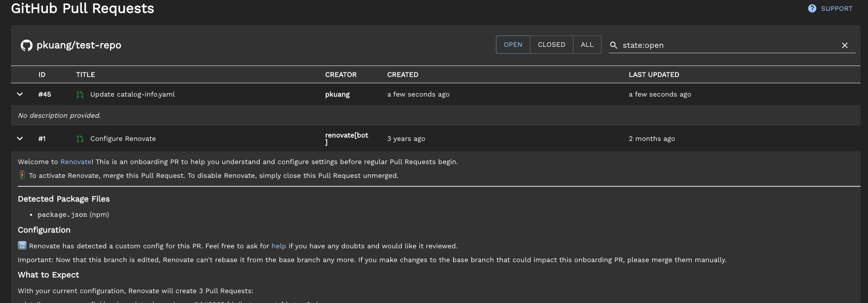The width and height of the screenshot is (868, 303).
Task: Sort by the TITLE column header
Action: (x=85, y=74)
